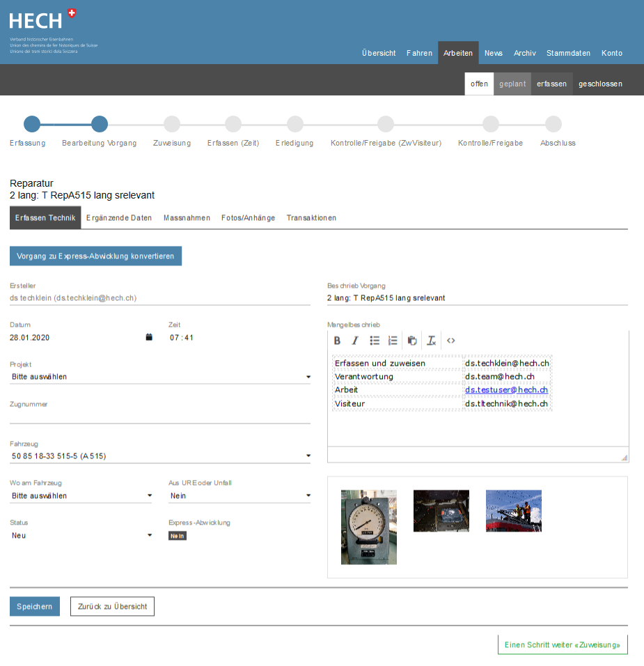This screenshot has width=644, height=666.
Task: Switch to the Fotos/Anhänge tab
Action: coord(248,218)
